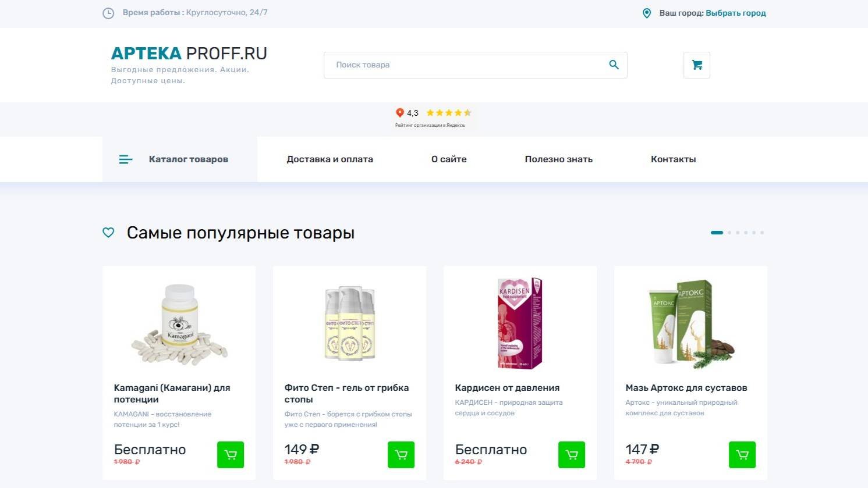This screenshot has height=488, width=868.
Task: Add Мазь Артокс to cart
Action: [x=742, y=455]
